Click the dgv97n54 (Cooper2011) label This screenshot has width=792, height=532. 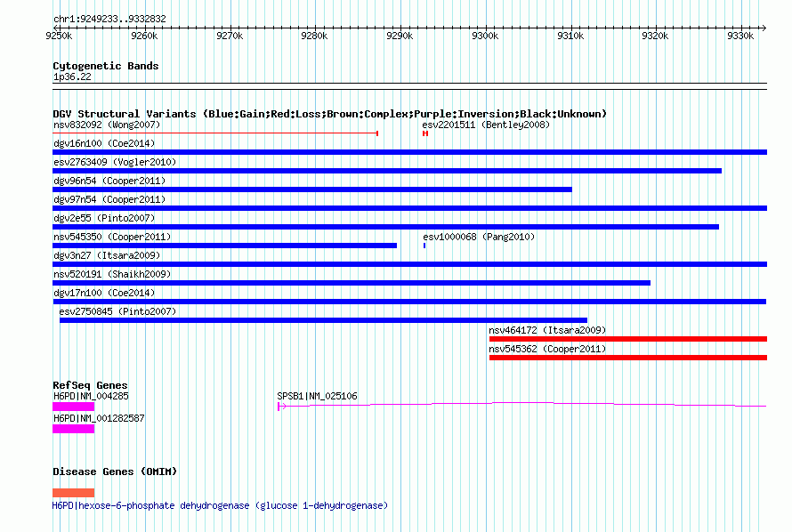pos(109,199)
